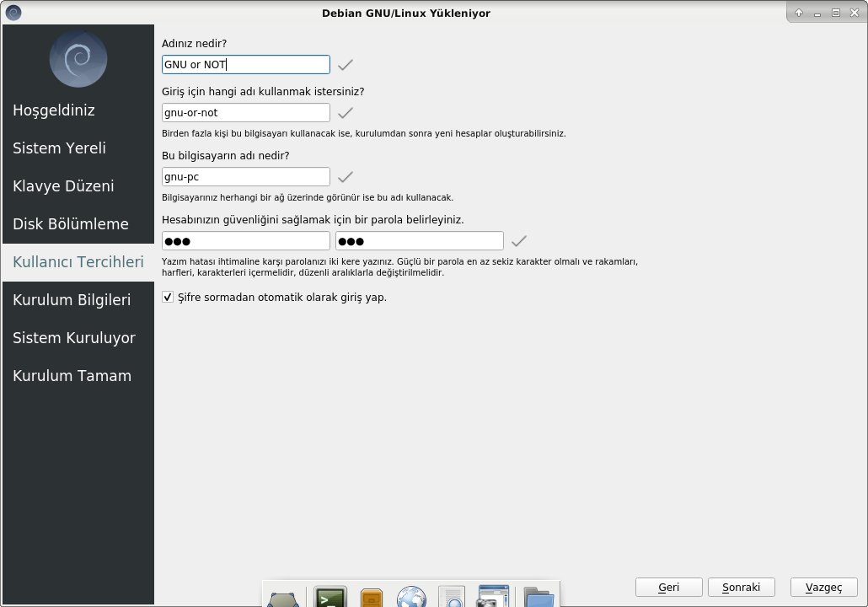The image size is (868, 607).
Task: Click the checkmark beside the computer name field
Action: point(346,177)
